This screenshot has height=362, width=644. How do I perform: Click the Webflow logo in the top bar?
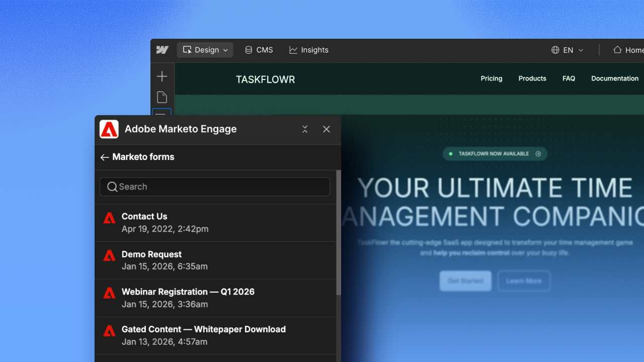coord(162,50)
